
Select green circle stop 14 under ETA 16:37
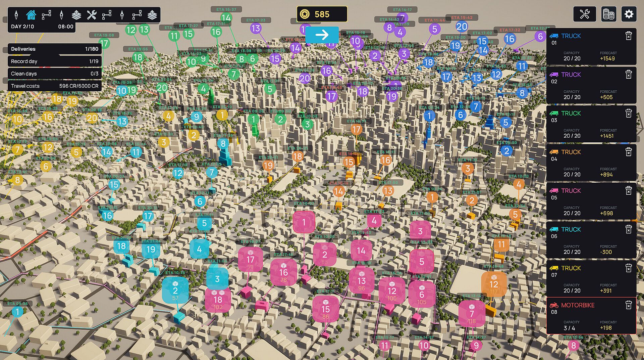[x=226, y=18]
